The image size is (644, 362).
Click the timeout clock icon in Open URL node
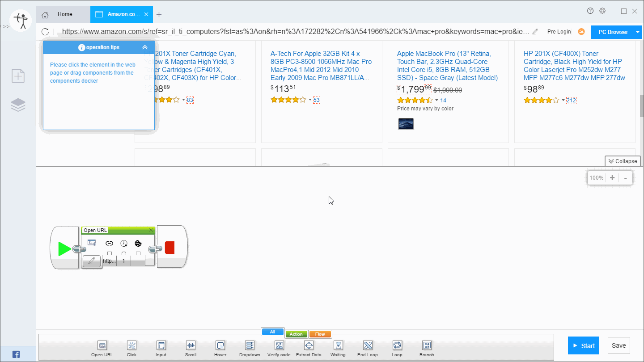pos(124,243)
